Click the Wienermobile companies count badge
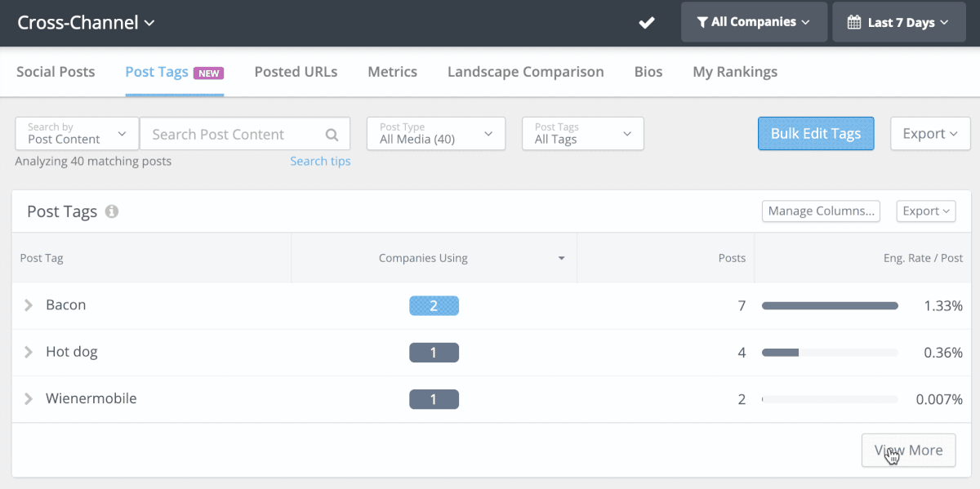 coord(434,399)
